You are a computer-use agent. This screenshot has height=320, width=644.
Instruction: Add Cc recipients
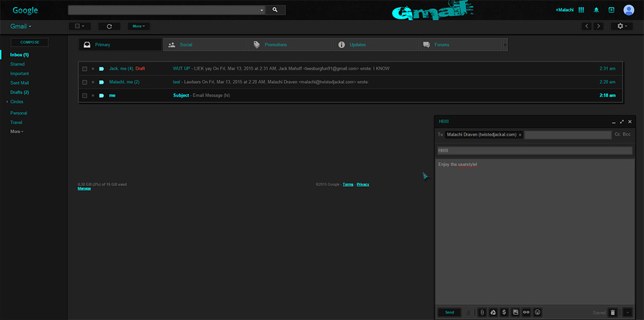(618, 135)
